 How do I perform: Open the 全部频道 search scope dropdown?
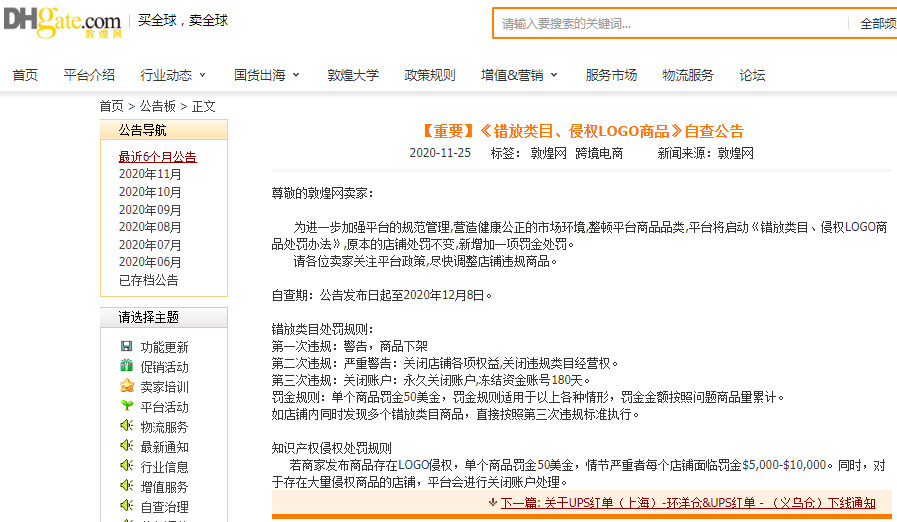pyautogui.click(x=878, y=24)
